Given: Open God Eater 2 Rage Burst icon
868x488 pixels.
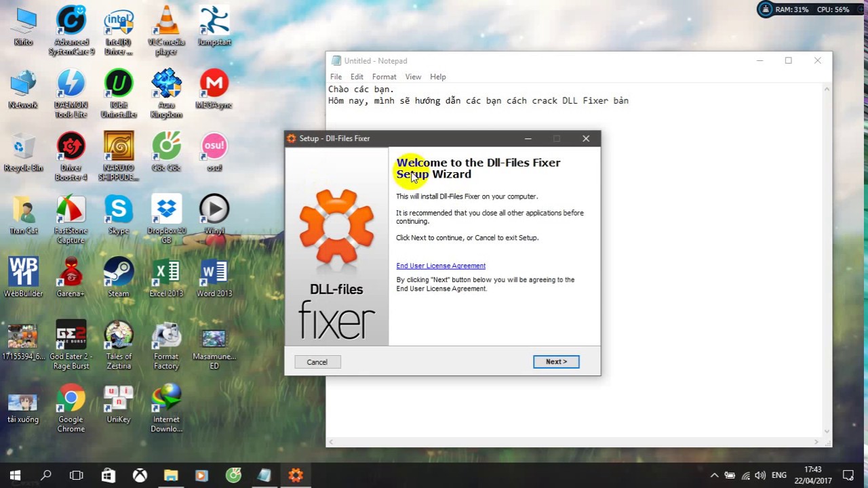Looking at the screenshot, I should point(71,346).
